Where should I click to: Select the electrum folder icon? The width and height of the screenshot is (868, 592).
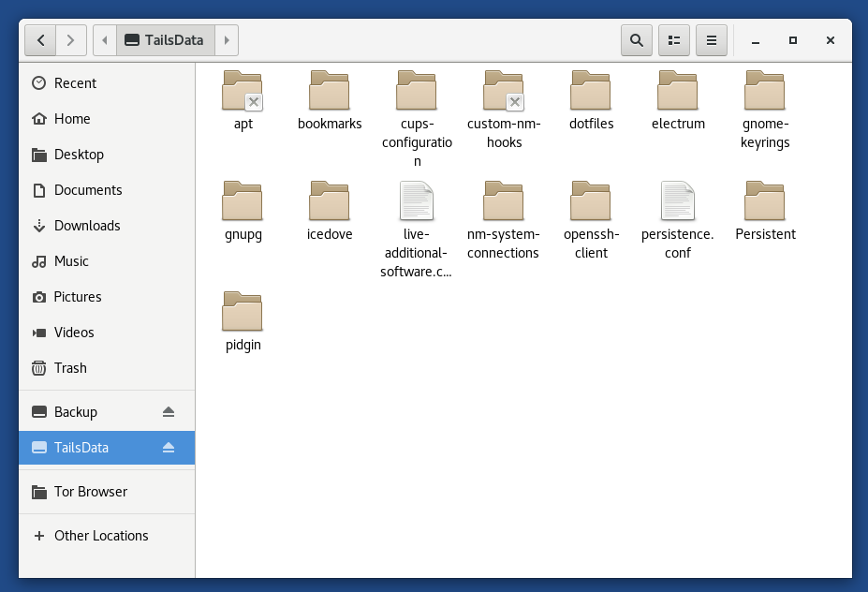click(x=678, y=90)
